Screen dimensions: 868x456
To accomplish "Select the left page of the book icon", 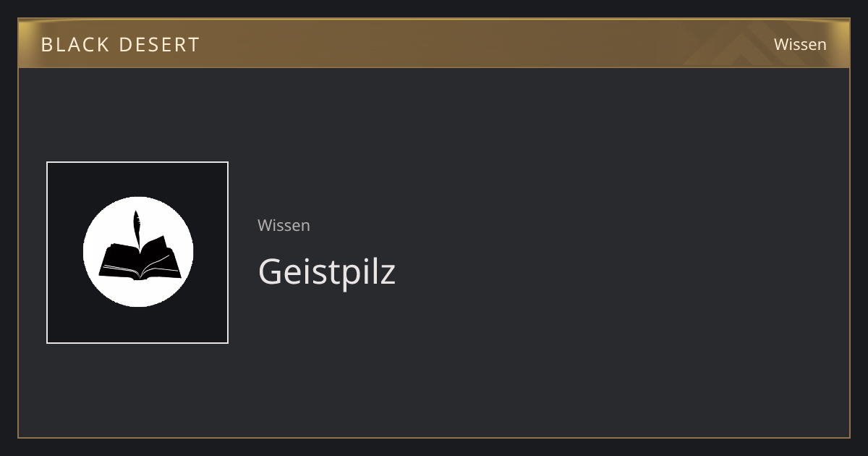I will (118, 262).
